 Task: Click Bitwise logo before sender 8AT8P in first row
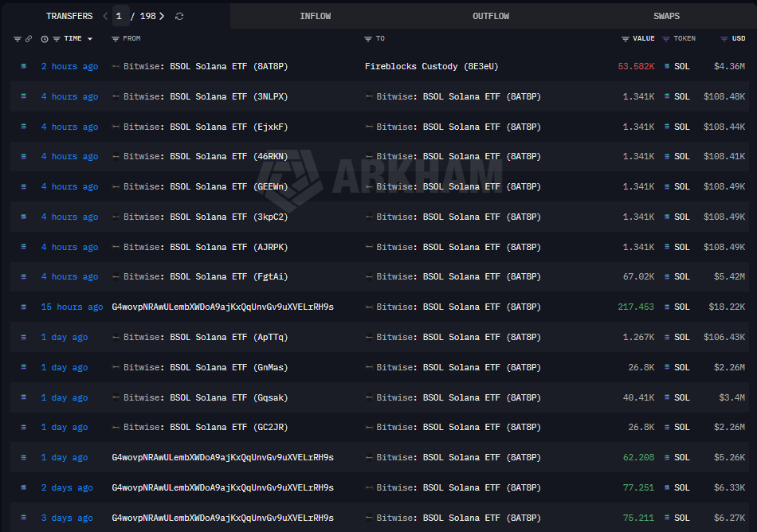pos(116,66)
